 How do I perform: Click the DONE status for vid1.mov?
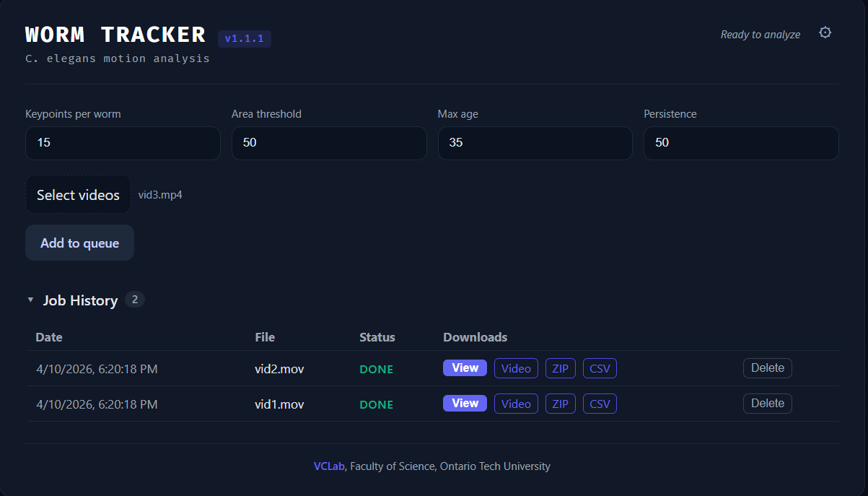click(376, 404)
